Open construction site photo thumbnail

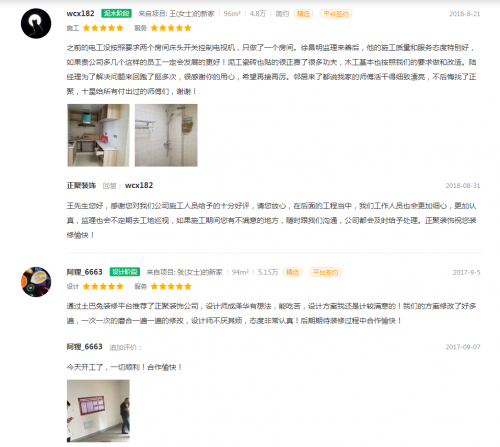click(98, 411)
